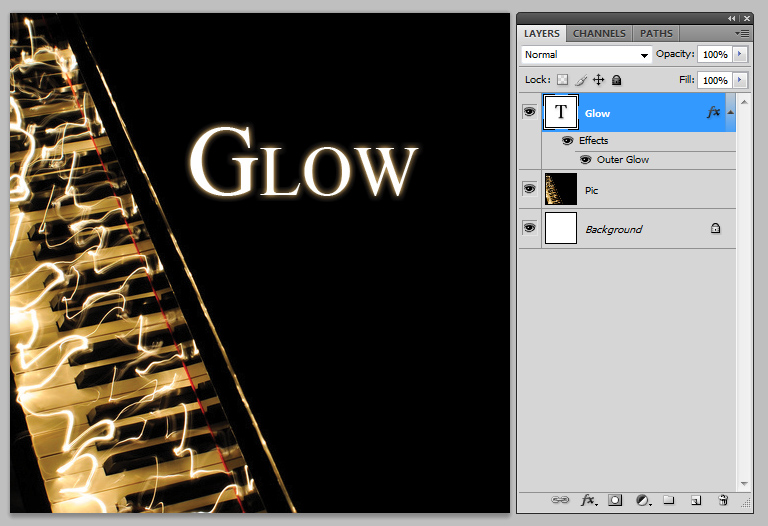Click the Create new layer icon

(x=696, y=499)
